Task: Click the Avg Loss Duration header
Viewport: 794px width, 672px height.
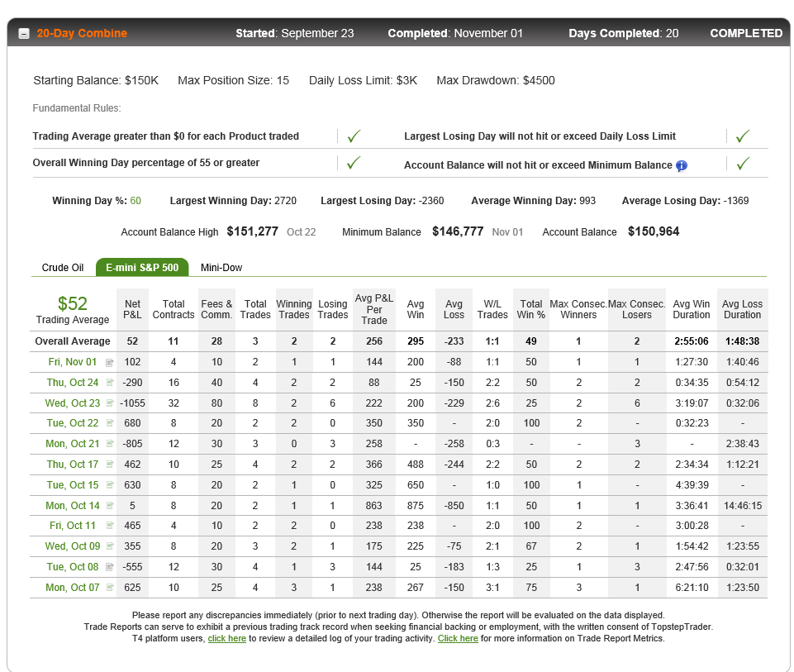Action: [742, 309]
